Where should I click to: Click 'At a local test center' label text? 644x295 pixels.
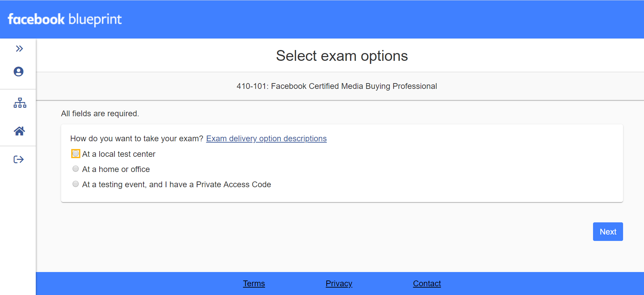119,154
